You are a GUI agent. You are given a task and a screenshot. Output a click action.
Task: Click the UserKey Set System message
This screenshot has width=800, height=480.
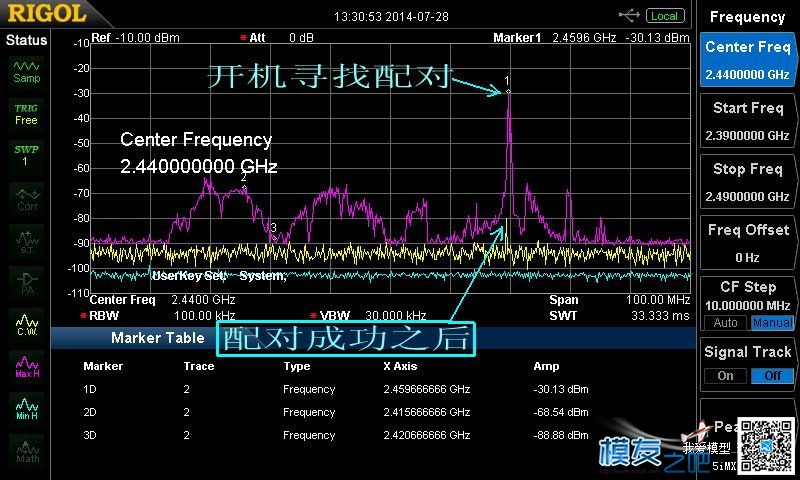point(219,276)
